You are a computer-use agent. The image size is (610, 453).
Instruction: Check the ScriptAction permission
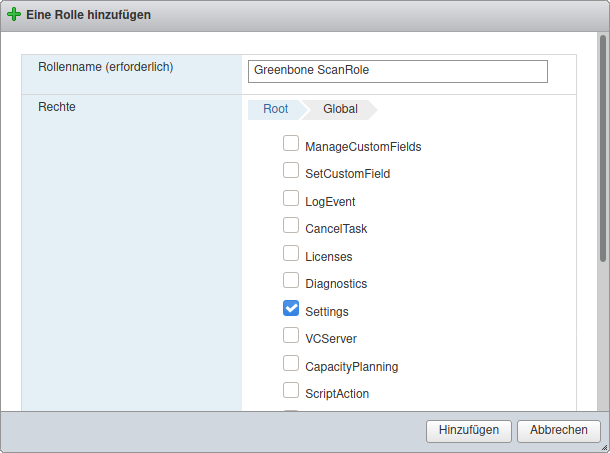pos(291,390)
